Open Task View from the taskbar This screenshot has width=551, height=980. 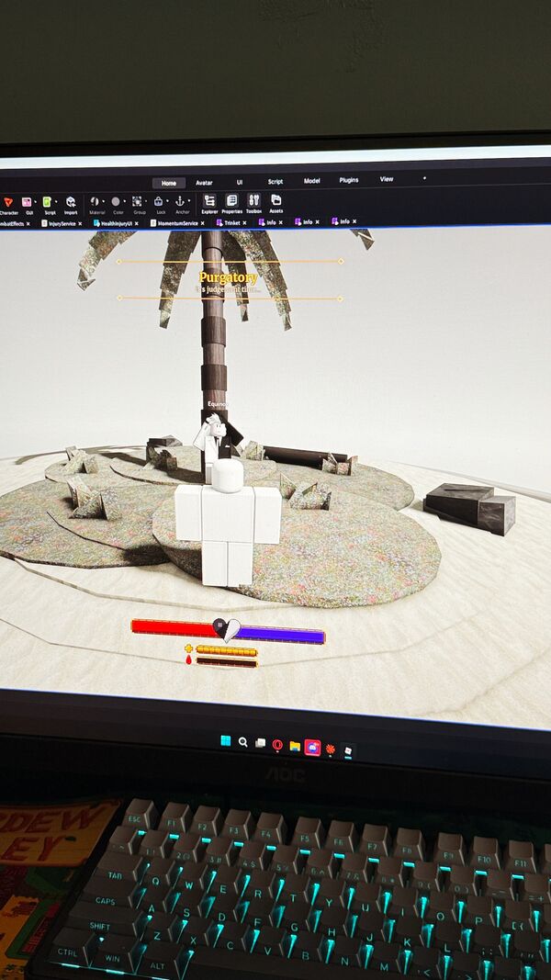261,744
